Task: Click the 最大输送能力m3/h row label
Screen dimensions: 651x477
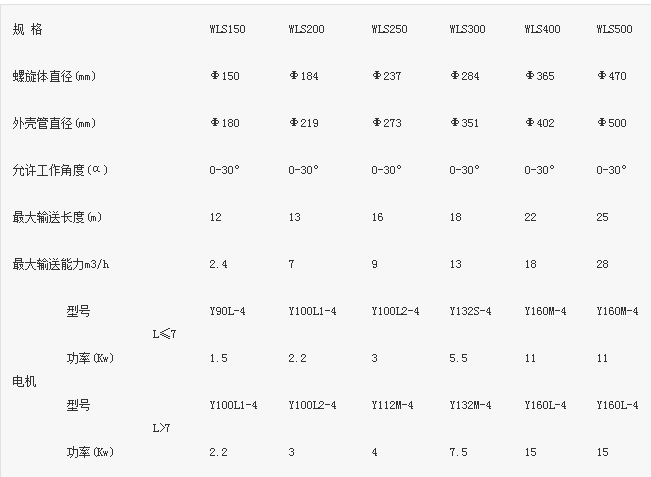Action: 60,264
